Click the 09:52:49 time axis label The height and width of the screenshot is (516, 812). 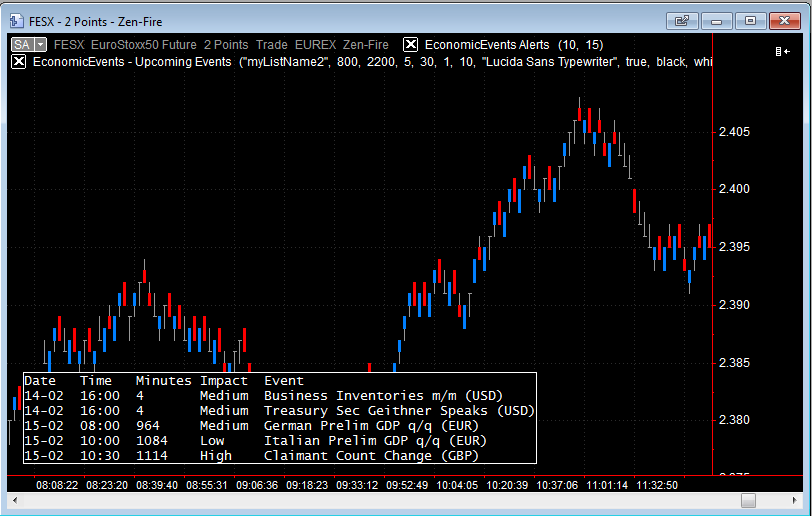click(407, 485)
